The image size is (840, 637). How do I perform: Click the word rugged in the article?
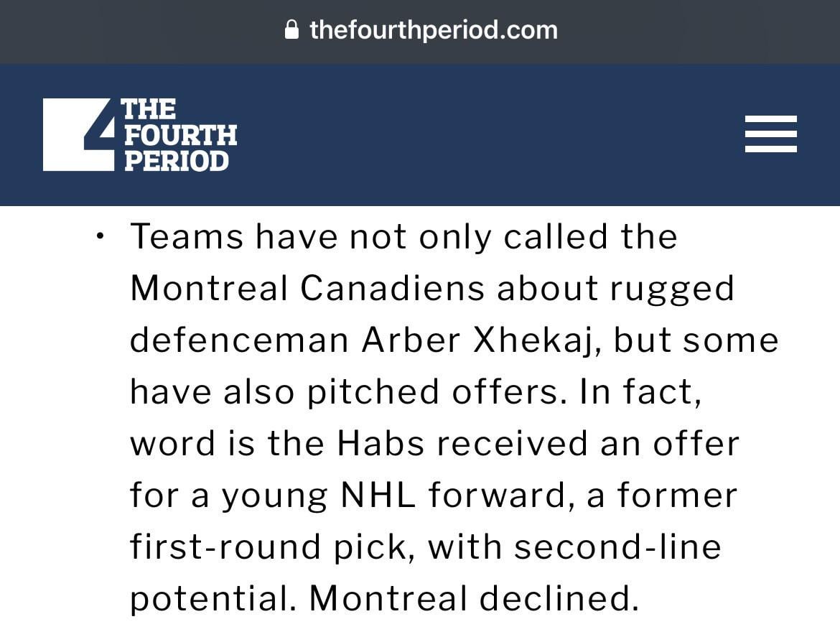(x=672, y=288)
